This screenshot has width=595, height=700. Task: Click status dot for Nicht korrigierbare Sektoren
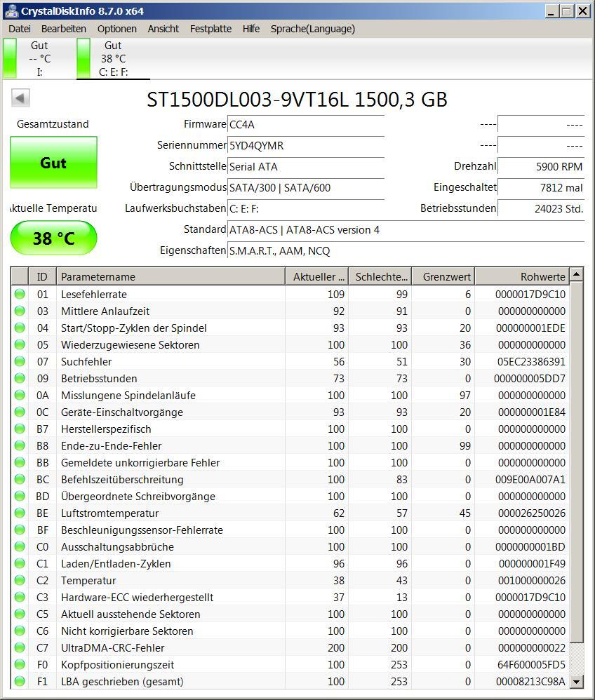(20, 631)
